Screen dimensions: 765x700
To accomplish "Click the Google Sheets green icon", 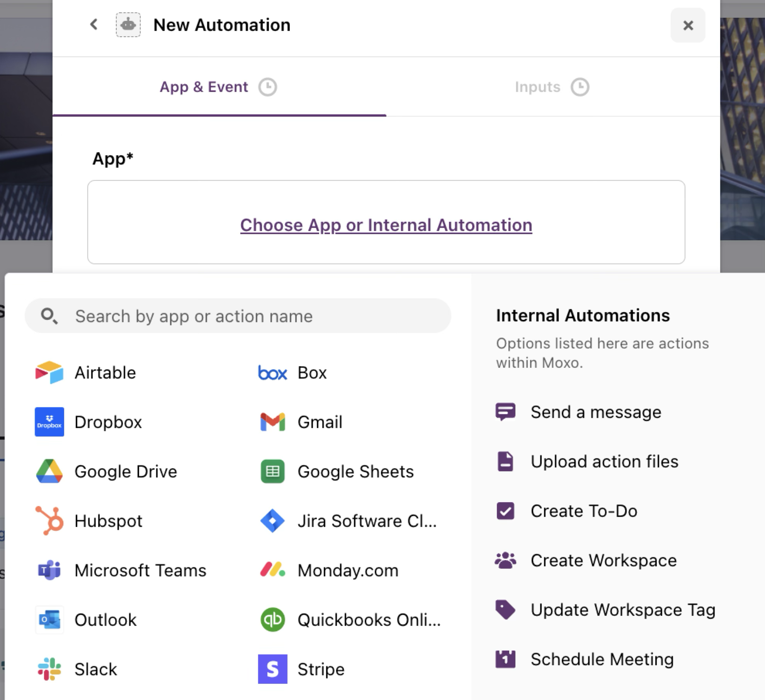I will pyautogui.click(x=272, y=471).
